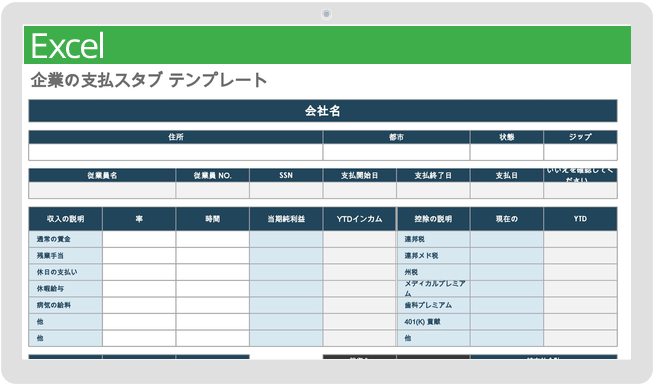Select the 収入の説明 column header
This screenshot has width=654, height=385.
click(65, 219)
